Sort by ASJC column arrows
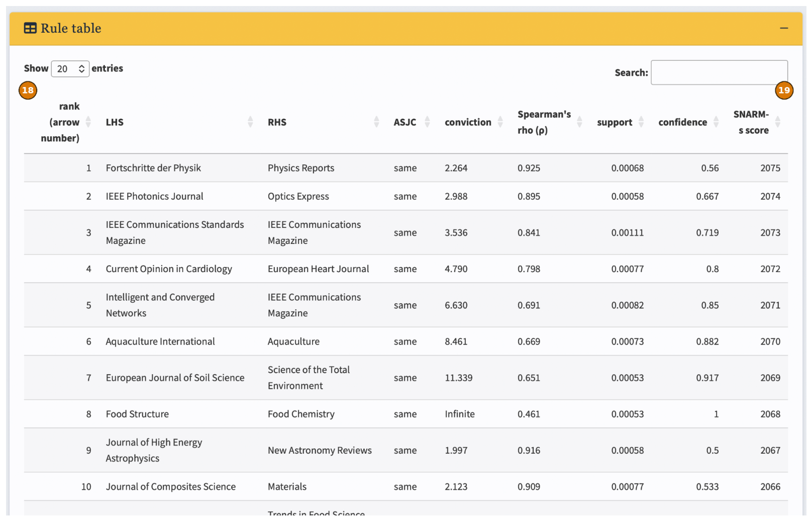This screenshot has width=812, height=521. pyautogui.click(x=427, y=122)
